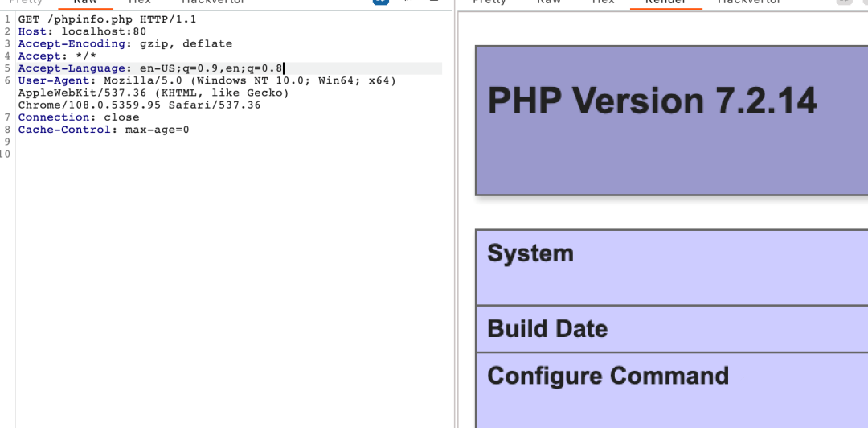This screenshot has height=428, width=868.
Task: Open the request Hackvertor tab
Action: 212,2
